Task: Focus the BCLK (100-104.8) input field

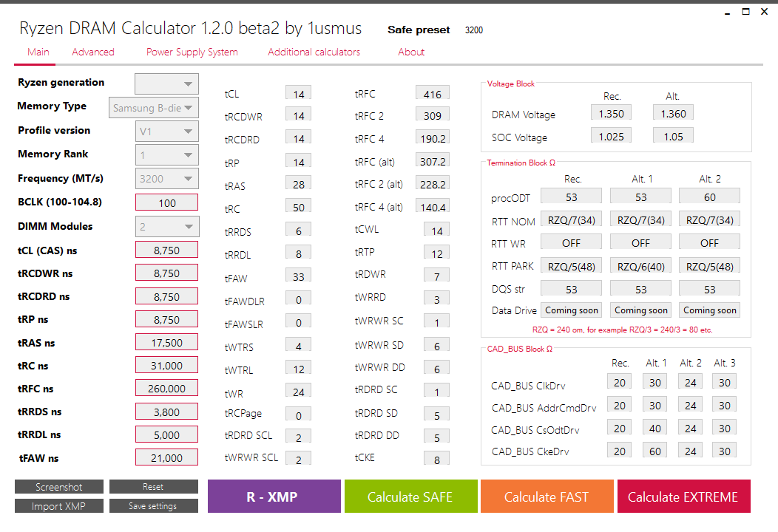Action: [x=166, y=202]
